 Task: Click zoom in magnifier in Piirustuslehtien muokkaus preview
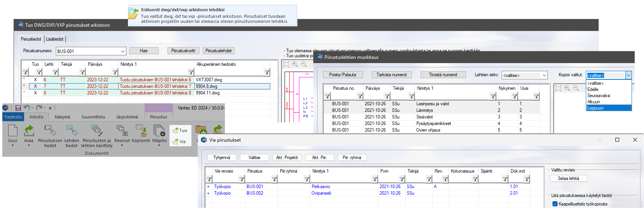(567, 88)
